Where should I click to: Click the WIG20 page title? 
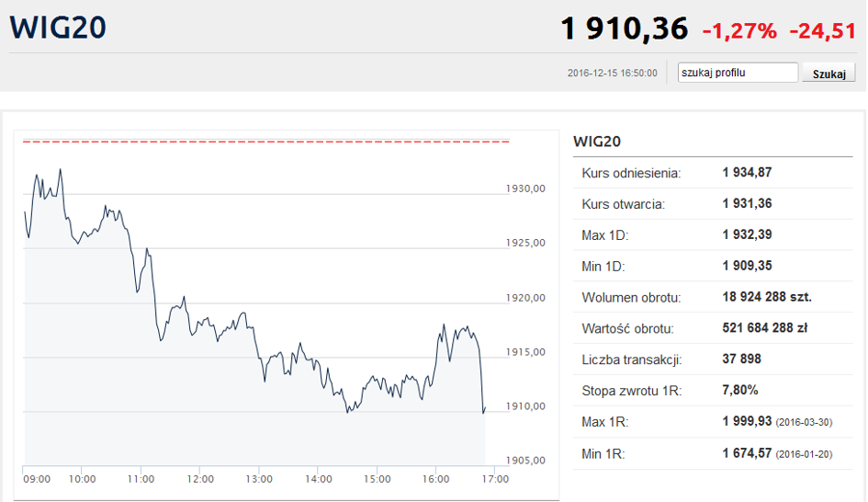(x=58, y=28)
